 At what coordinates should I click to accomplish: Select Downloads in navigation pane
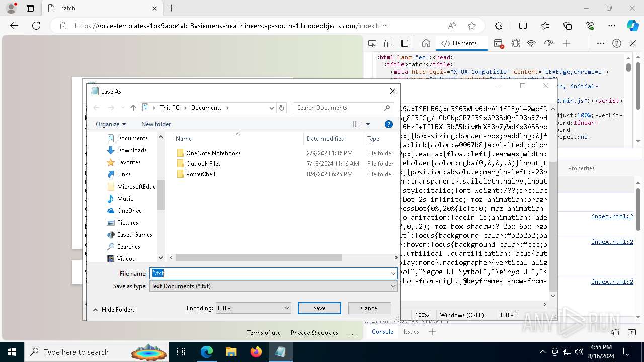tap(132, 150)
